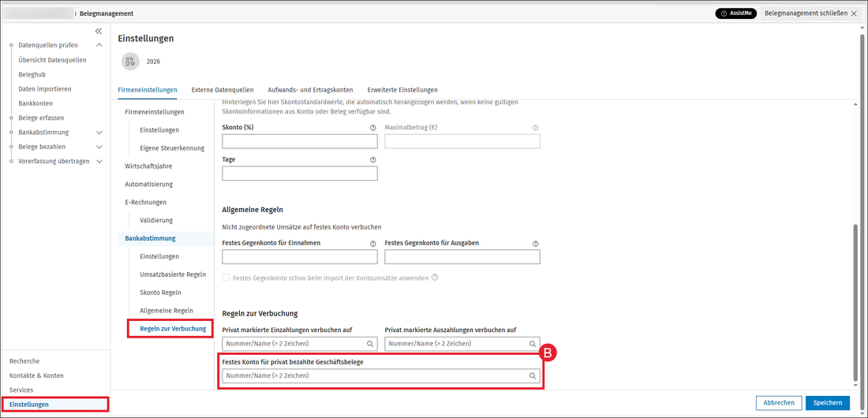Click the X icon of Belegmanagement schließen
This screenshot has width=868, height=418.
[853, 13]
